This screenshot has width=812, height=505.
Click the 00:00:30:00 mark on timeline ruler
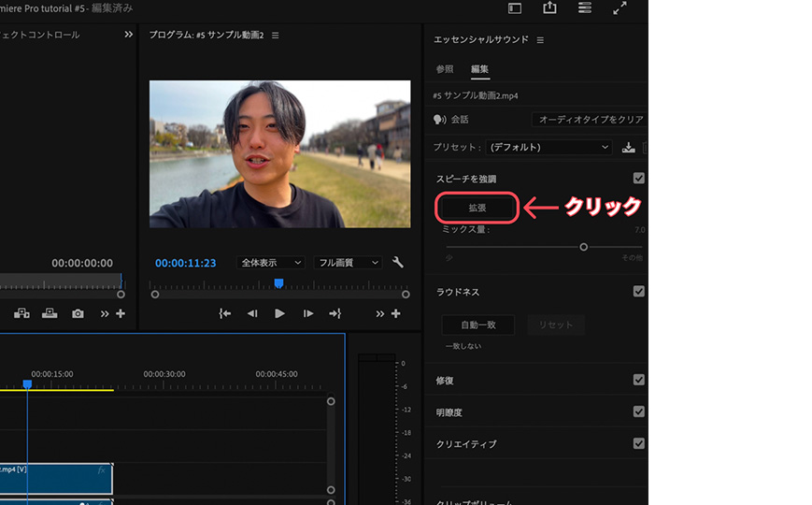pos(164,374)
